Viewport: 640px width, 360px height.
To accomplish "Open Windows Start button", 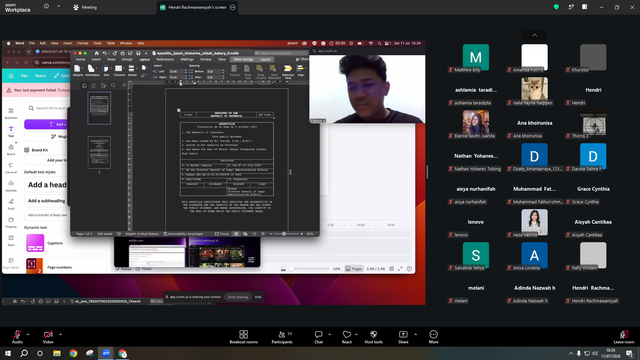I will coord(8,353).
